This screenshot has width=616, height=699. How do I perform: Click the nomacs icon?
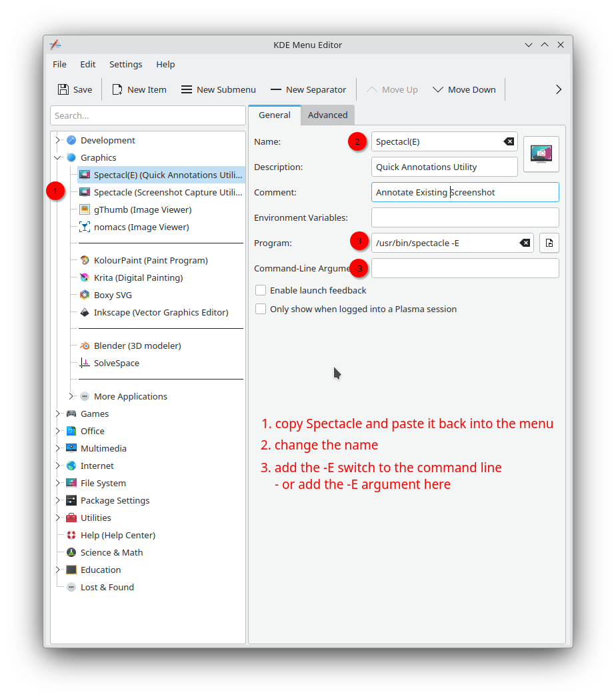[x=85, y=227]
